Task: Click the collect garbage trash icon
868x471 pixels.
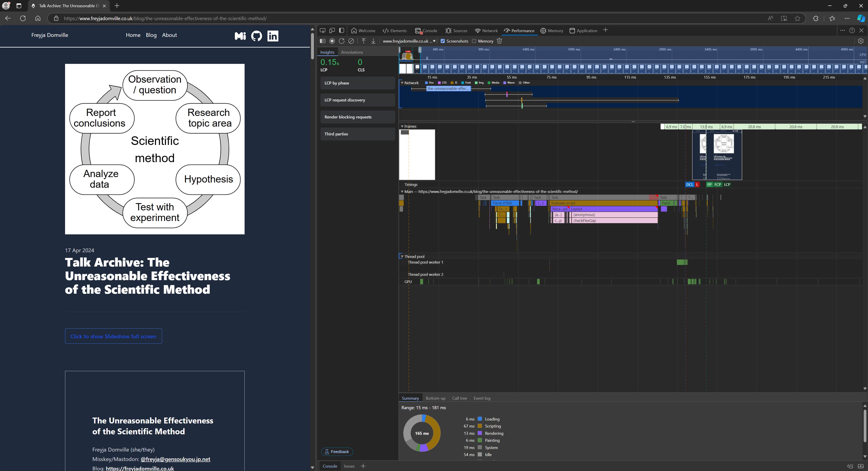Action: 499,41
